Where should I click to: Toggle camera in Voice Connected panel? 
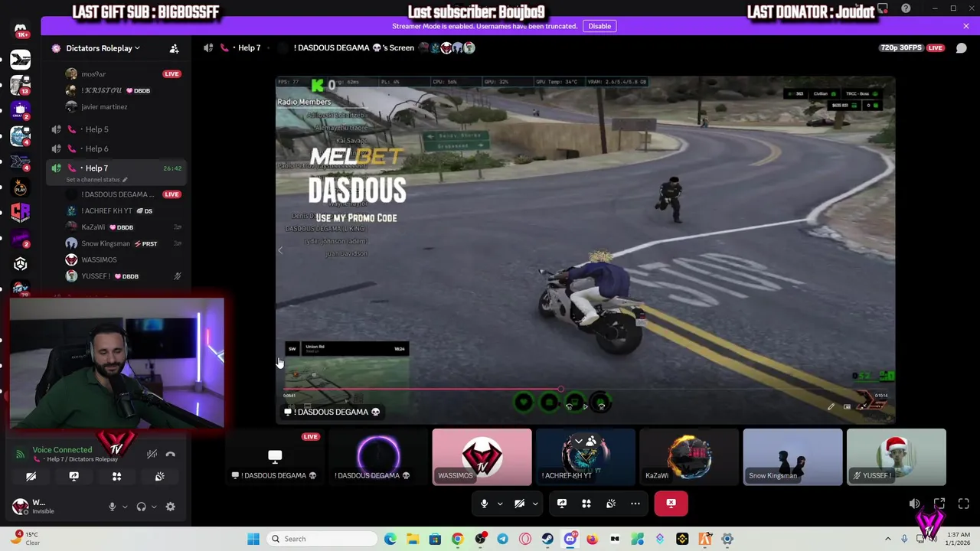31,476
